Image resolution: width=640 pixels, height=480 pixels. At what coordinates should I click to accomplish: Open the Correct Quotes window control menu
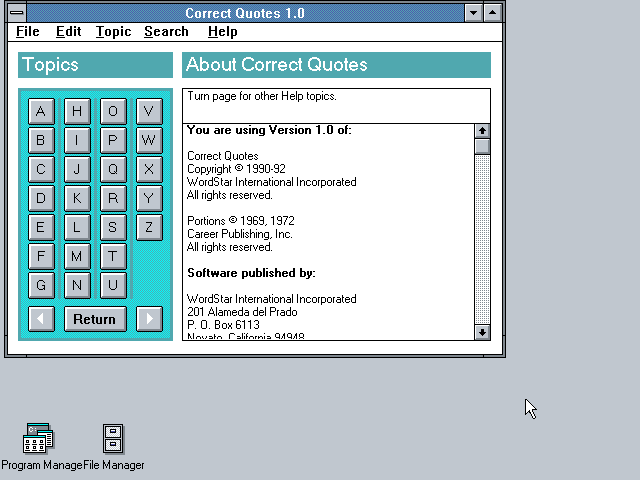(x=17, y=13)
